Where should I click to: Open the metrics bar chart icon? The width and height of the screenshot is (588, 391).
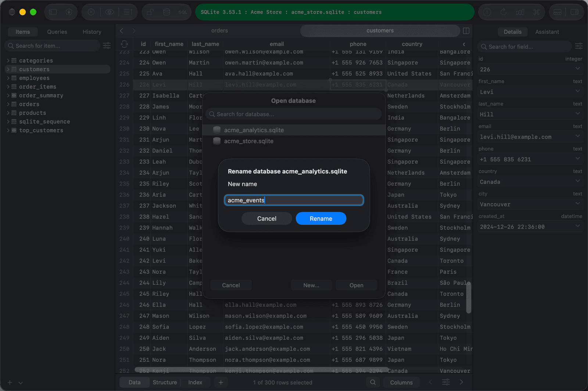point(520,12)
